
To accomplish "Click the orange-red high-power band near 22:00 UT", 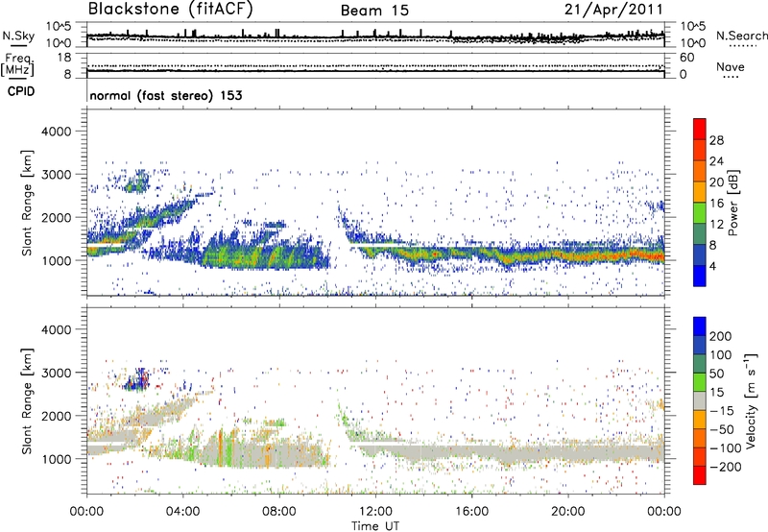I will click(625, 254).
